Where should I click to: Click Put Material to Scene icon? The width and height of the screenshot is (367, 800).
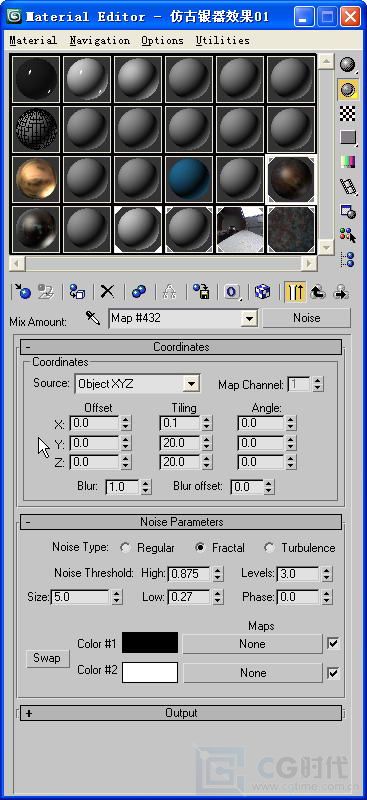coord(46,292)
